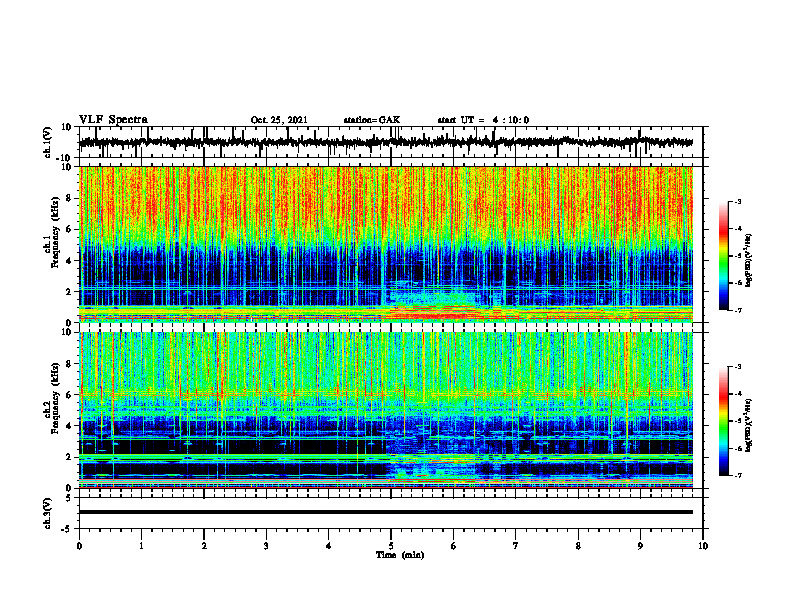Click the time axis tick label "0"
Screen dimensions: 792x612
click(79, 546)
